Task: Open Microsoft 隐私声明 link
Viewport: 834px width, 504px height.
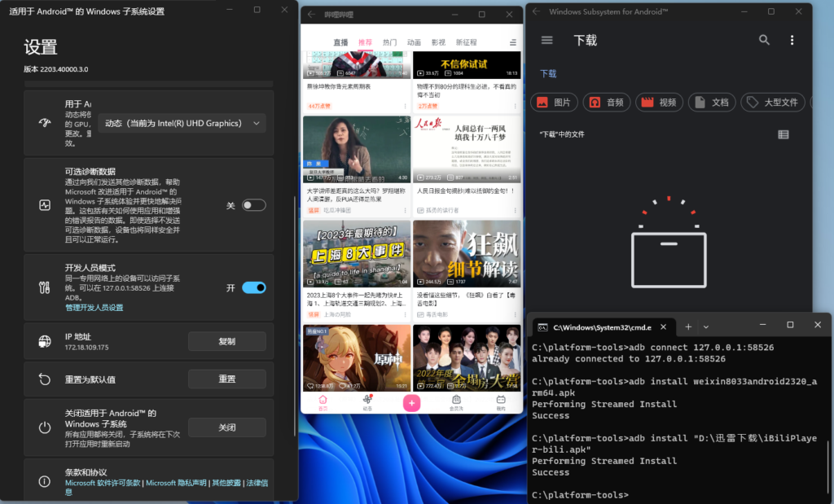Action: pos(176,483)
